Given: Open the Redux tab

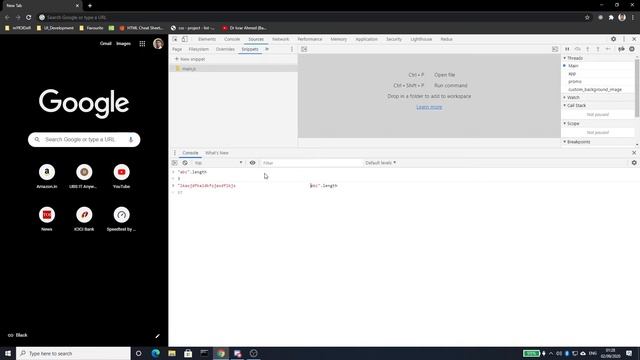Looking at the screenshot, I should point(446,39).
